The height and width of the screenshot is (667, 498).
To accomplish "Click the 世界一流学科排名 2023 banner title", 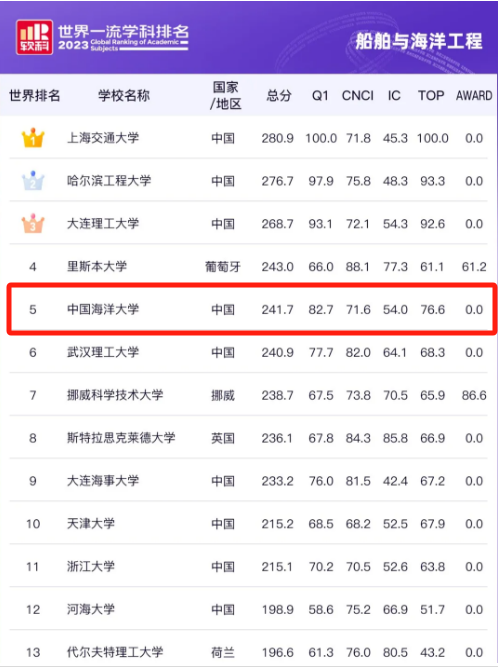I will (x=123, y=37).
